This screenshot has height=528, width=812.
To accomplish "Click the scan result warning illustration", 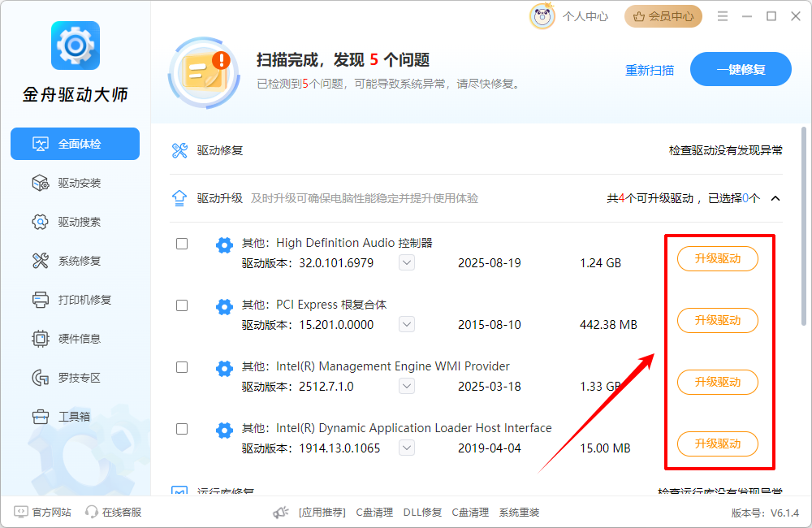I will click(204, 72).
